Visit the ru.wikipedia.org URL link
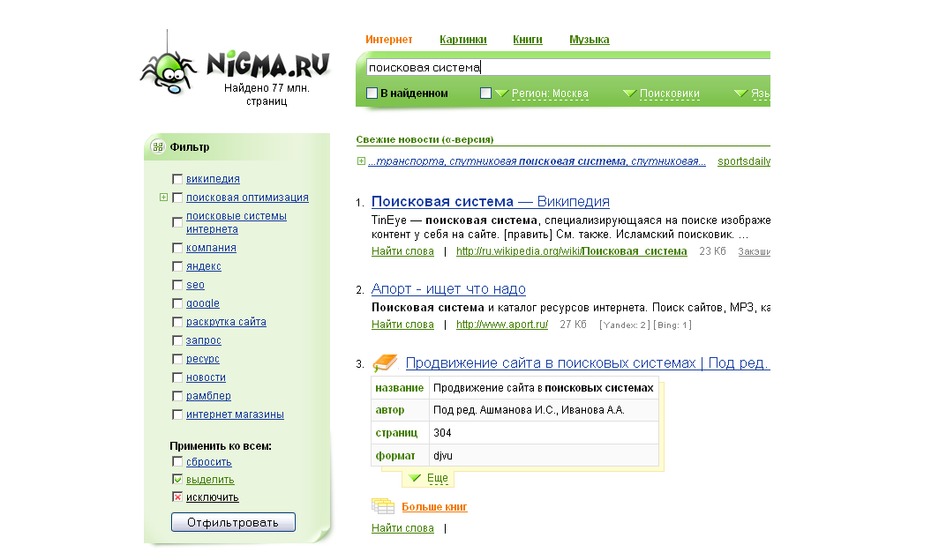The width and height of the screenshot is (939, 560). pyautogui.click(x=571, y=251)
